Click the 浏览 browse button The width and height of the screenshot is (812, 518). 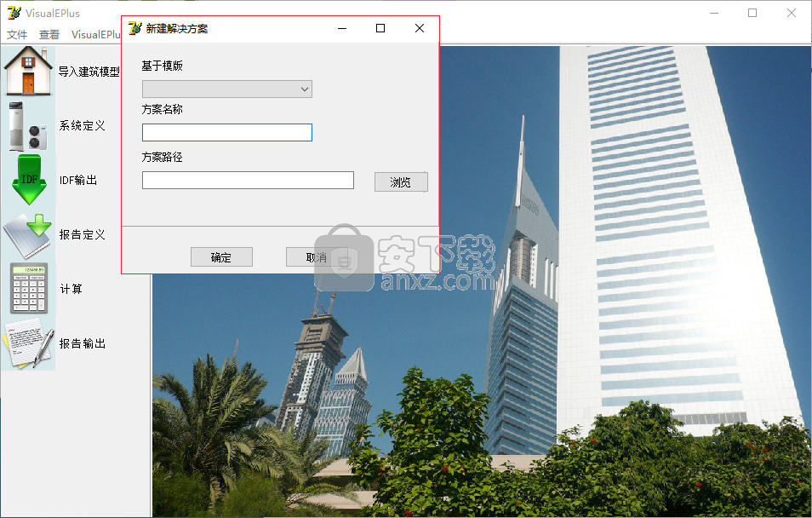(401, 182)
